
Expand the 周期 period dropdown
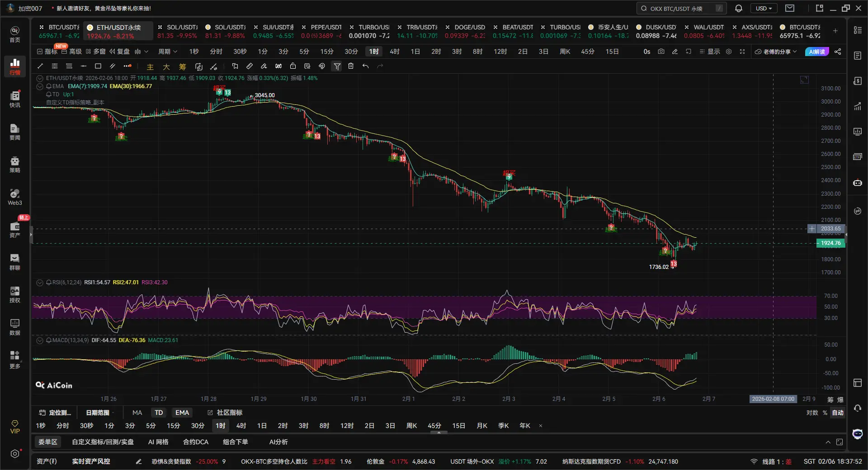coord(168,52)
